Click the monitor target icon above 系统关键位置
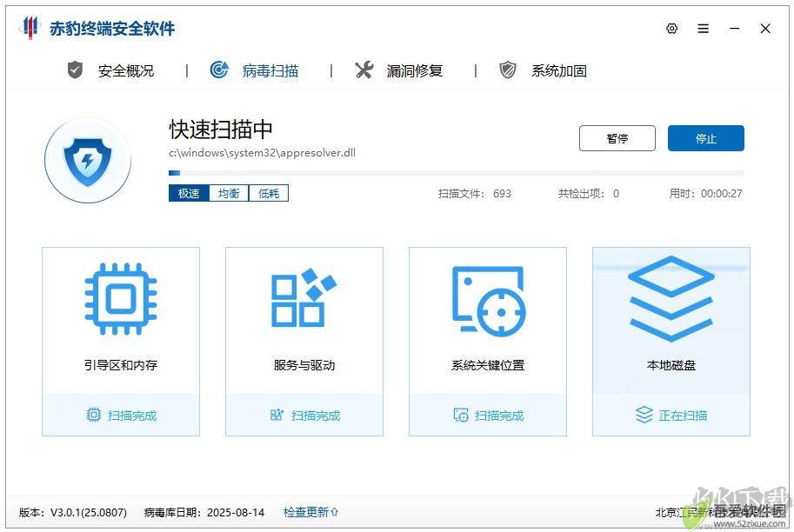794x532 pixels. [489, 301]
